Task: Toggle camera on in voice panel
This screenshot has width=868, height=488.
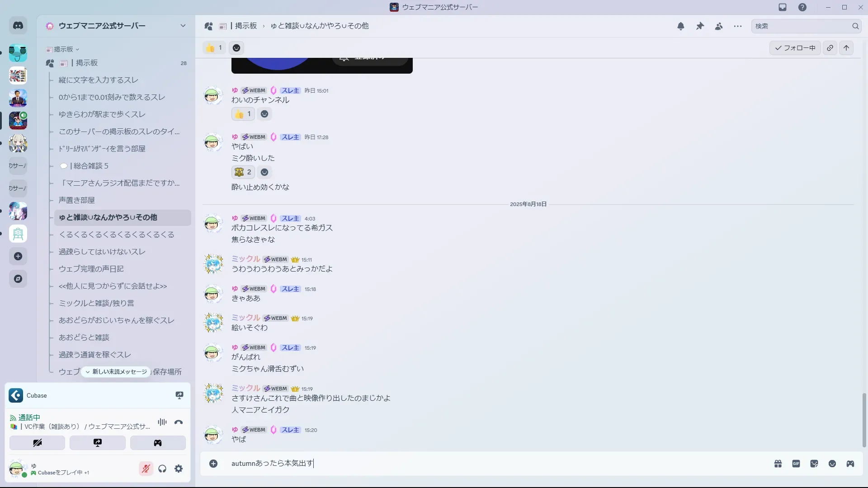Action: click(x=38, y=443)
